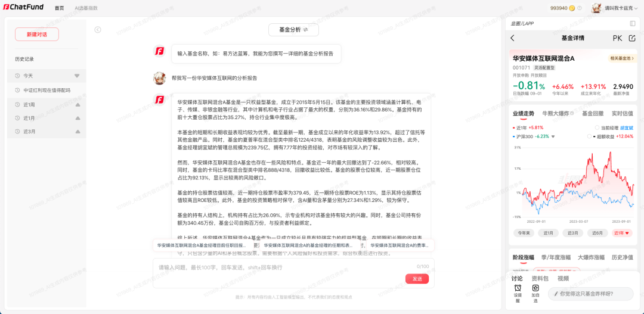Click the info icon next to 牛熊大爆炸

[572, 113]
